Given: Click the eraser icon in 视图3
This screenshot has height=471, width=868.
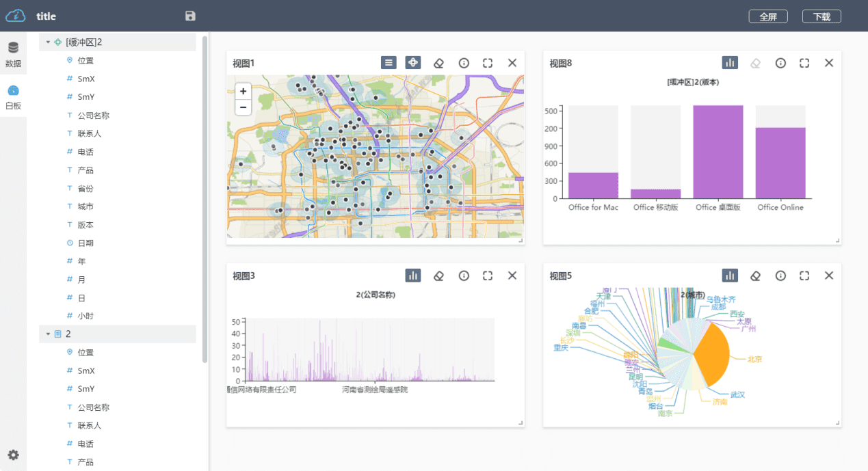Looking at the screenshot, I should pos(439,275).
